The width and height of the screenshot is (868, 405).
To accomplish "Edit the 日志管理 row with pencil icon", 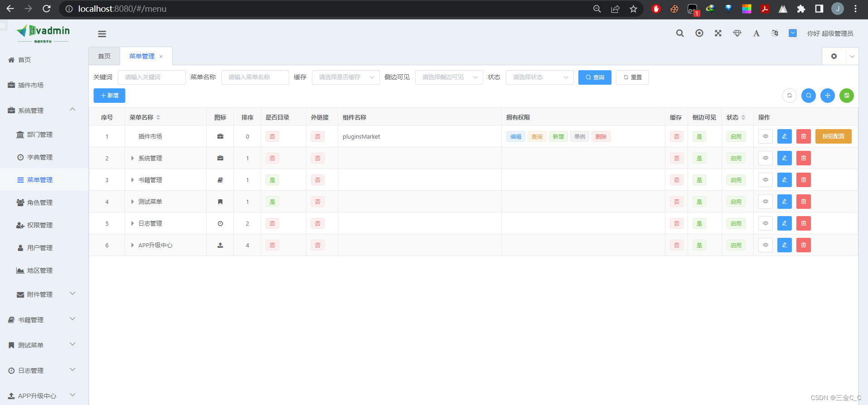I will click(785, 223).
